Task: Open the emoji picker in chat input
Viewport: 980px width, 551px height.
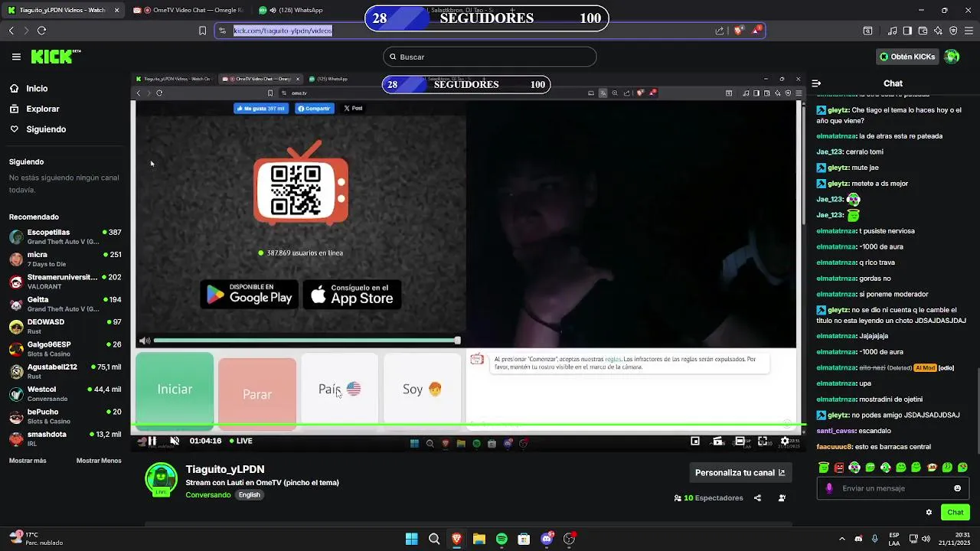Action: coord(957,488)
